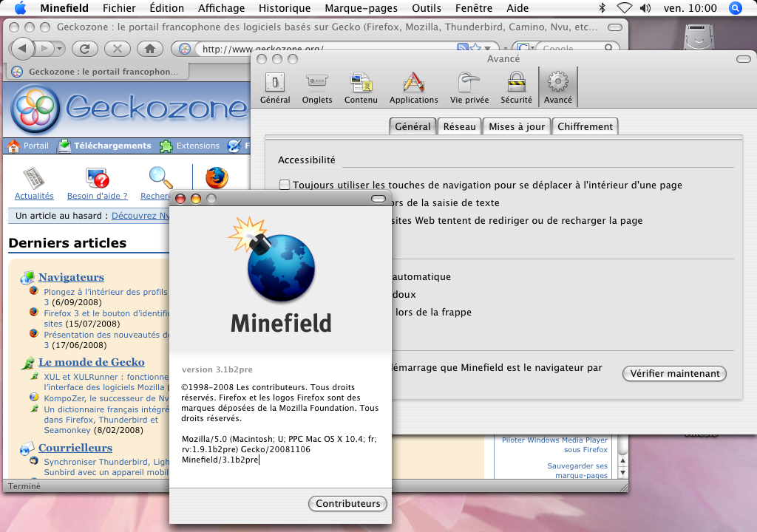Click the Firefox logo on the Geckozone page
Viewport: 757px width, 532px height.
coord(217,177)
